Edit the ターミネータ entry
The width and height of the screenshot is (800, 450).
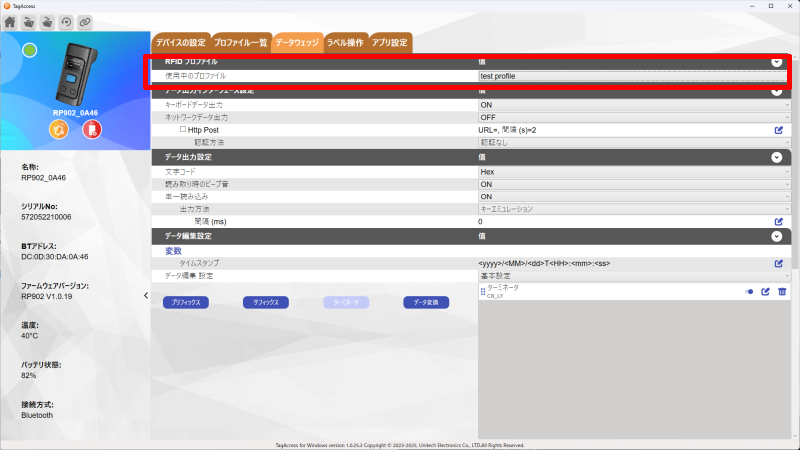click(x=766, y=292)
